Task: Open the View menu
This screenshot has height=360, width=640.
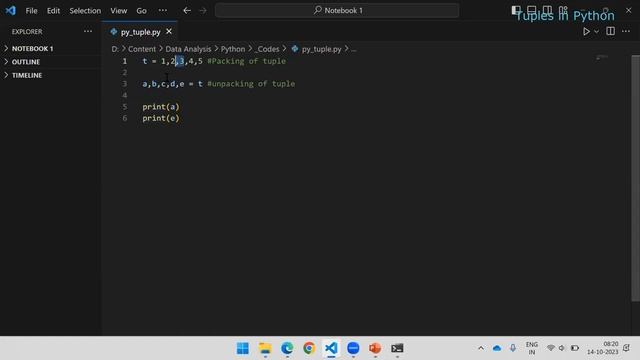Action: point(119,11)
